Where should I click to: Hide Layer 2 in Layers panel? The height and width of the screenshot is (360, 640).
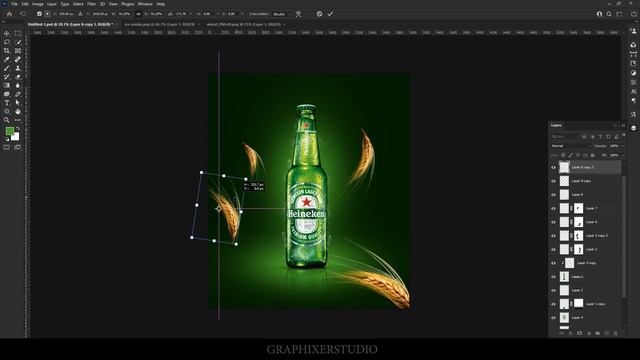tap(553, 290)
